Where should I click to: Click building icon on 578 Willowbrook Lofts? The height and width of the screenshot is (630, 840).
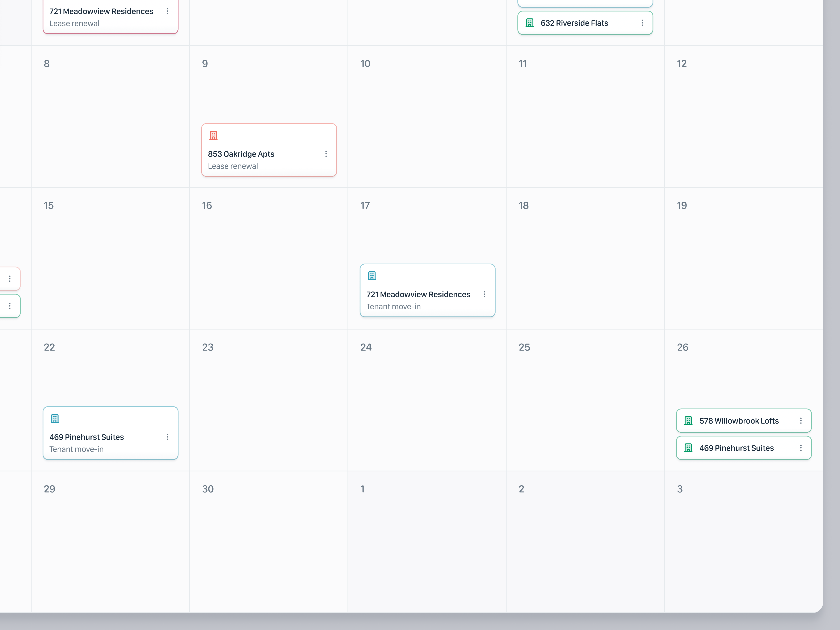coord(688,421)
